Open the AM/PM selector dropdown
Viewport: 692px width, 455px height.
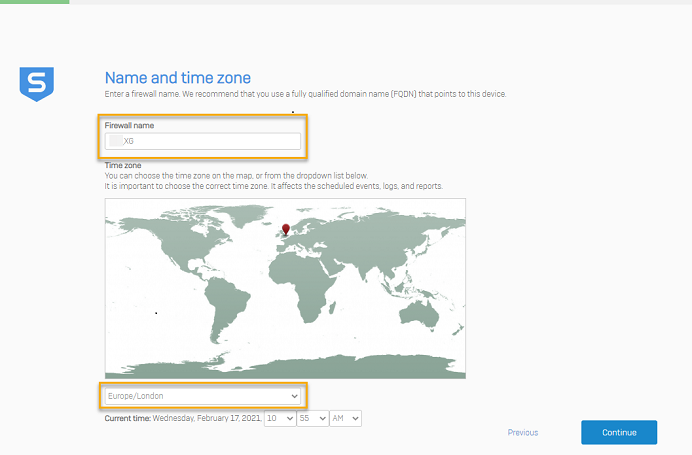[345, 418]
